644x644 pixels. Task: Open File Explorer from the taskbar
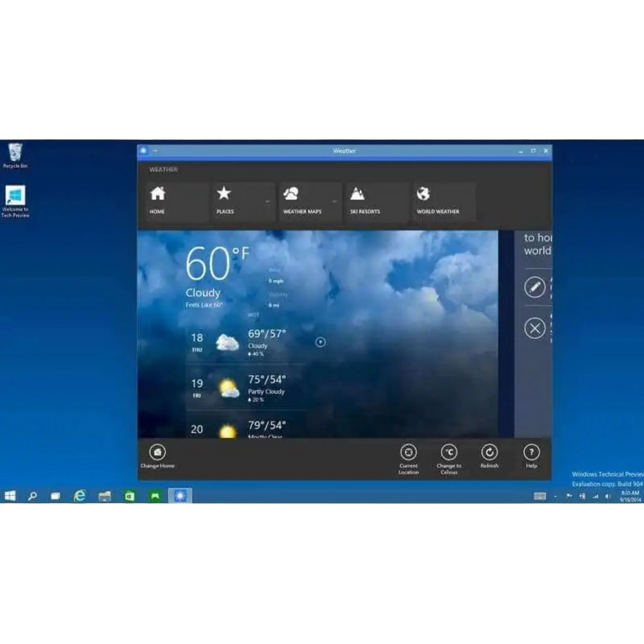(106, 497)
